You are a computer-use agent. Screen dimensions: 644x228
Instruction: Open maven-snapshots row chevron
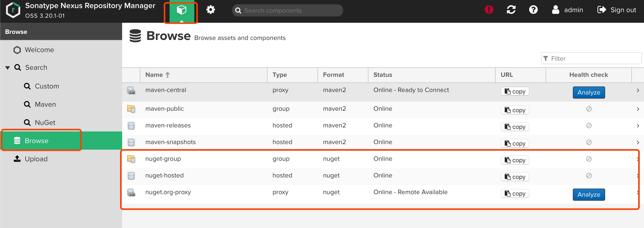point(638,143)
